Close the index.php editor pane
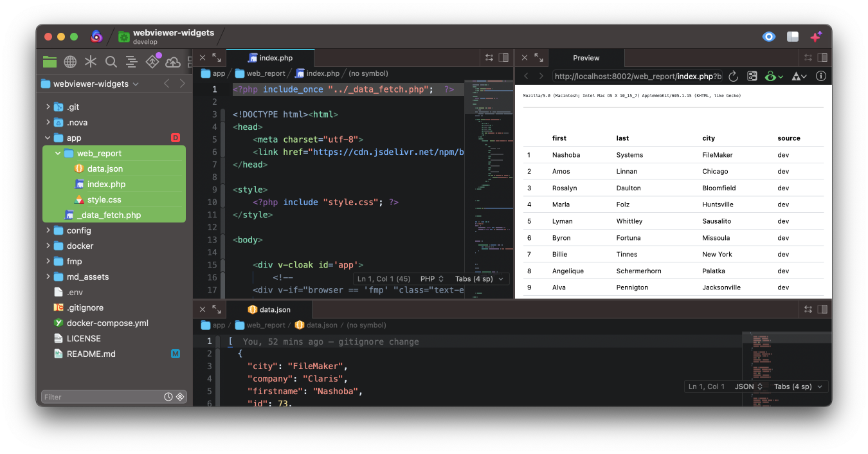 203,58
